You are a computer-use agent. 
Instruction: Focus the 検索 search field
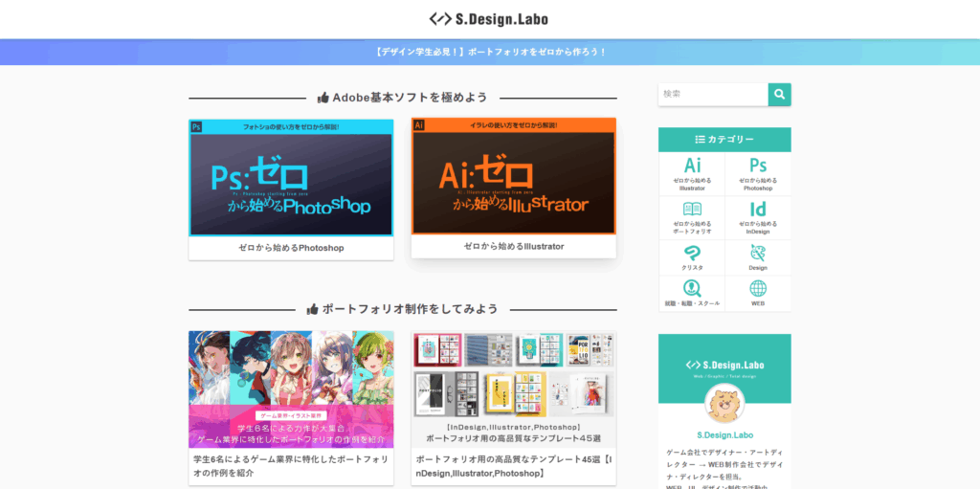pyautogui.click(x=713, y=95)
